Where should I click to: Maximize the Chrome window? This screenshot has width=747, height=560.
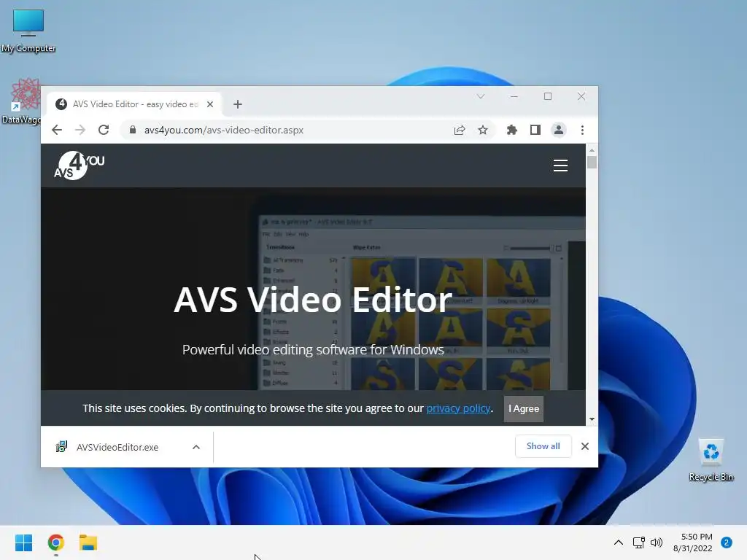click(548, 97)
